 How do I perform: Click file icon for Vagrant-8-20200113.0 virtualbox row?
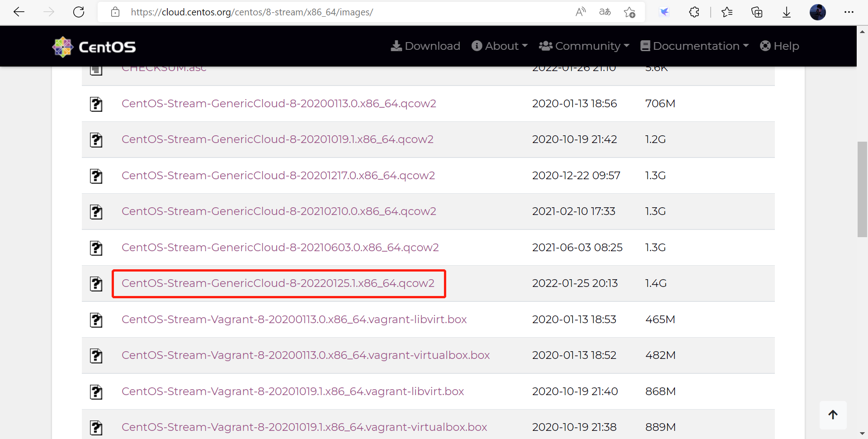[96, 356]
